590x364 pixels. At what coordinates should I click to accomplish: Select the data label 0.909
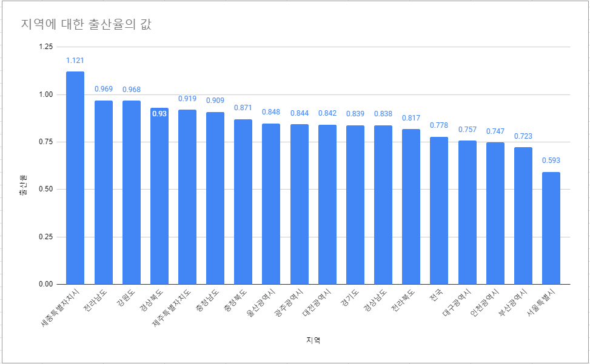215,101
